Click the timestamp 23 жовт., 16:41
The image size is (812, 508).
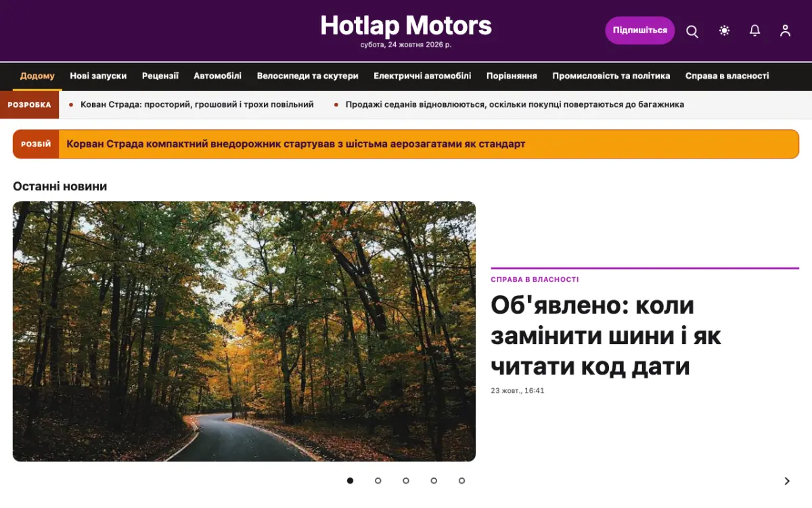[518, 391]
